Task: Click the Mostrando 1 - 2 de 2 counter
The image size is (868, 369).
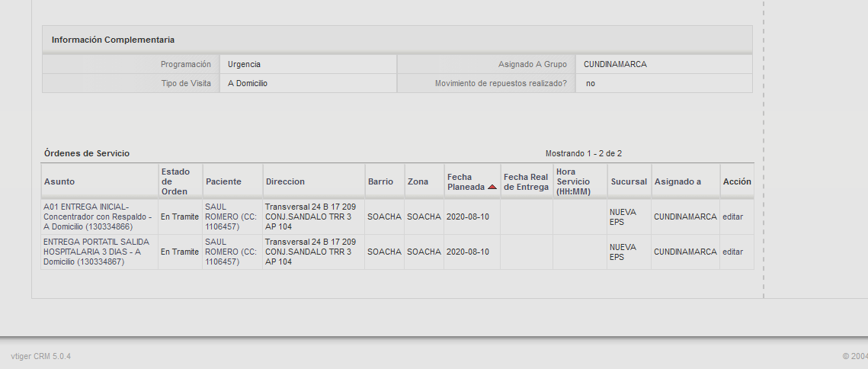Action: 584,153
